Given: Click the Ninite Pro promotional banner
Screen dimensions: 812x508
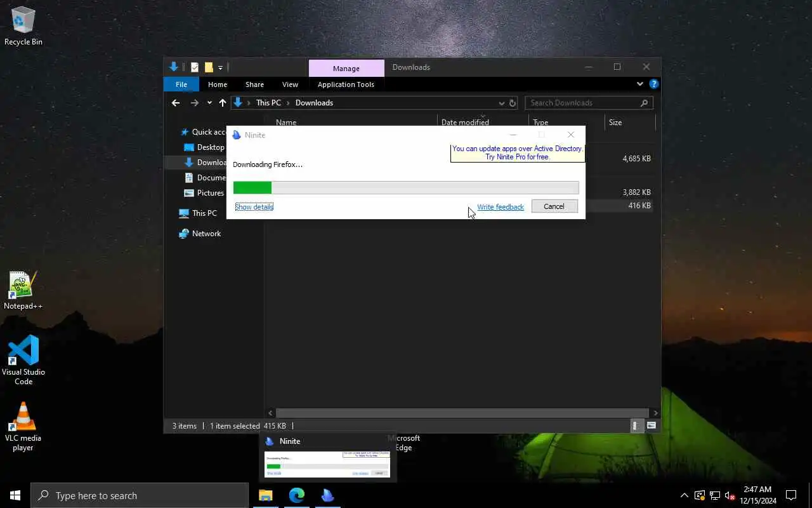Looking at the screenshot, I should click(x=518, y=153).
